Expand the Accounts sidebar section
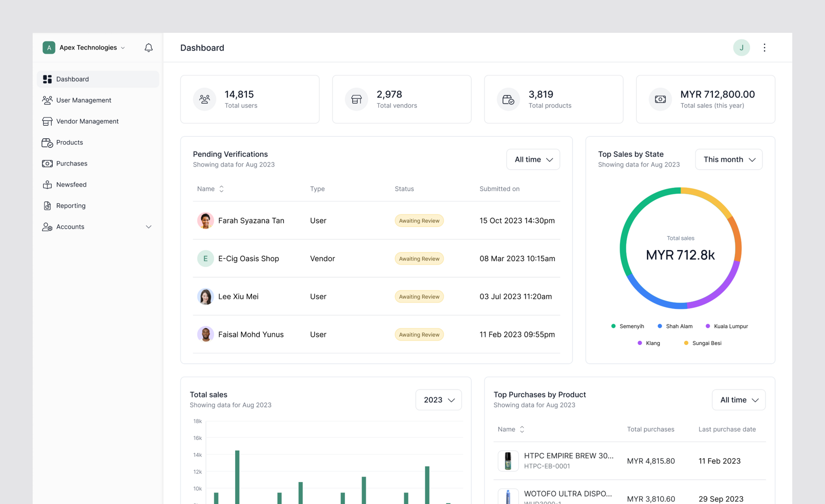This screenshot has height=504, width=825. (148, 227)
